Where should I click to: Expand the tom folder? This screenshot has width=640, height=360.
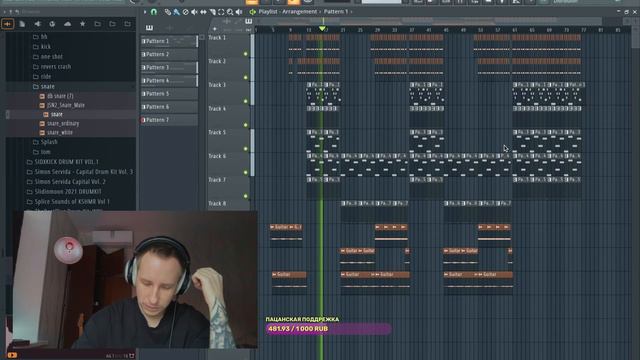[x=41, y=152]
